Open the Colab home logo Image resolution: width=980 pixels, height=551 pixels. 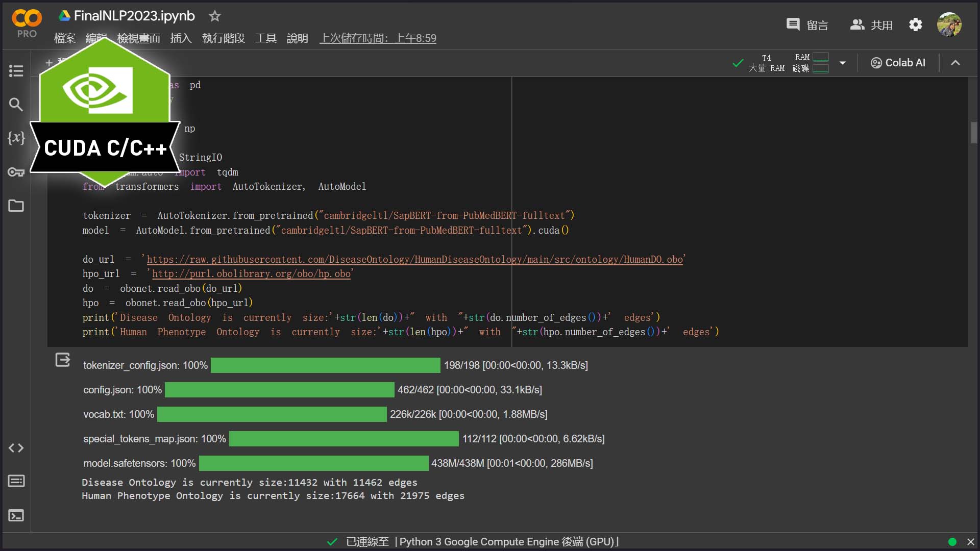27,19
